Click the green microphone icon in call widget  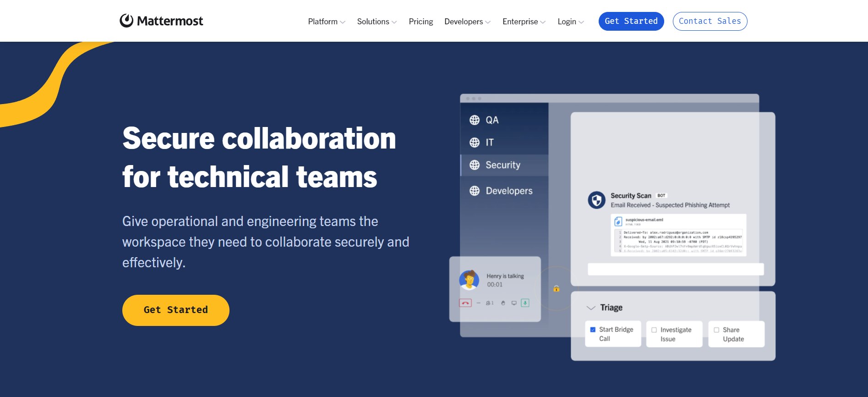(525, 303)
